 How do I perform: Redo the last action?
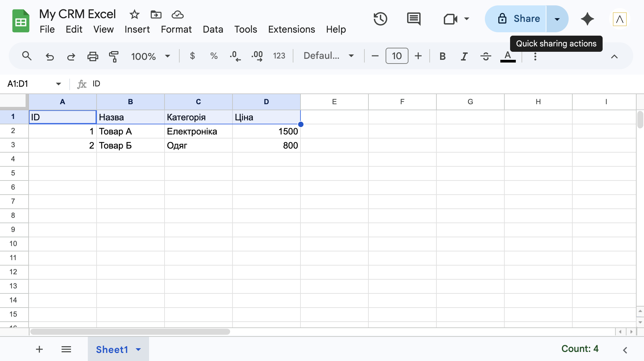pyautogui.click(x=71, y=56)
